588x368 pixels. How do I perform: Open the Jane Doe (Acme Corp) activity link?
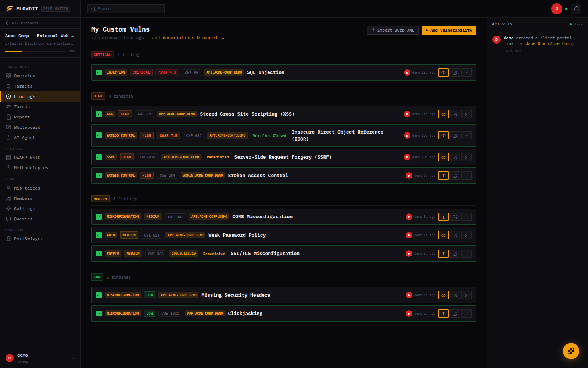tap(549, 44)
